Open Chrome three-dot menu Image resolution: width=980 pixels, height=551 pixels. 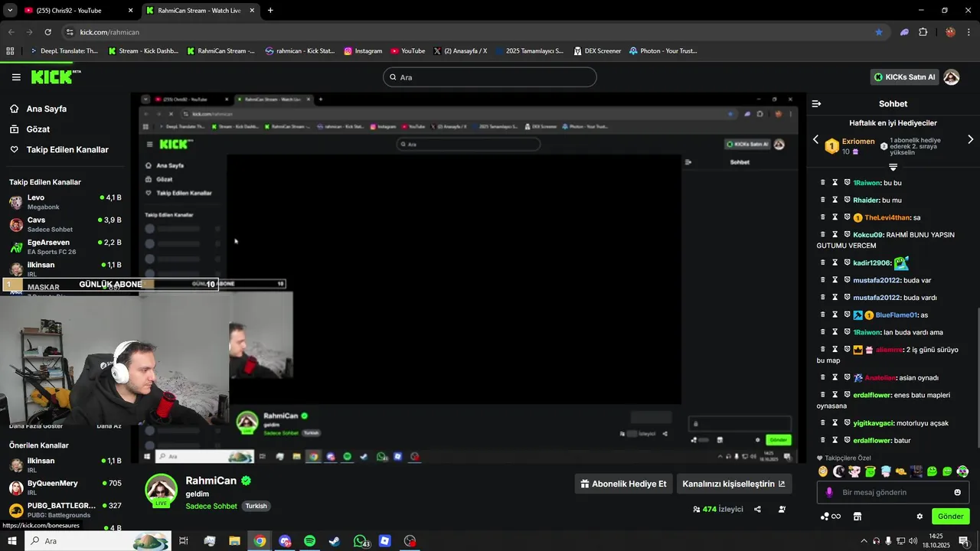click(x=970, y=32)
